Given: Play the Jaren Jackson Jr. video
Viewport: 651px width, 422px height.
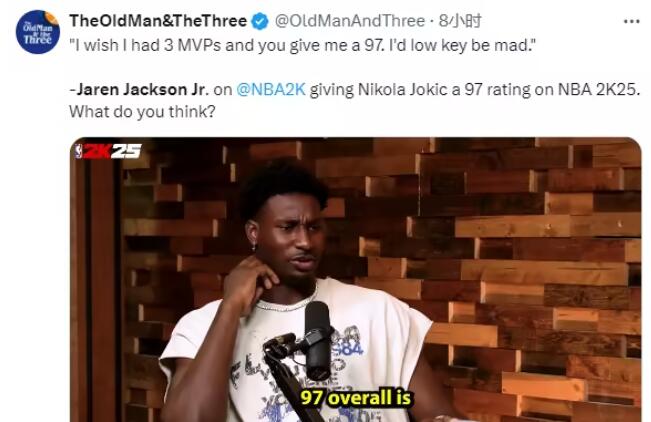Looking at the screenshot, I should pos(355,280).
